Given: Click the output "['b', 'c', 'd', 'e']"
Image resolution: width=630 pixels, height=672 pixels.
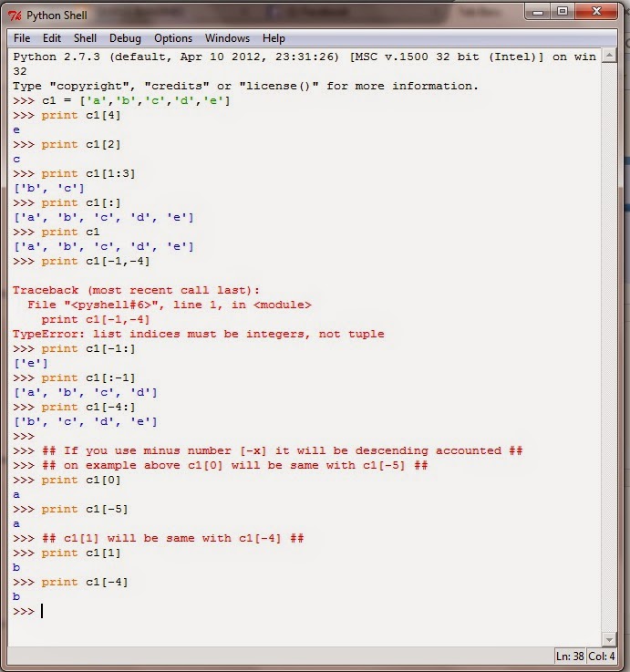Looking at the screenshot, I should [x=86, y=421].
